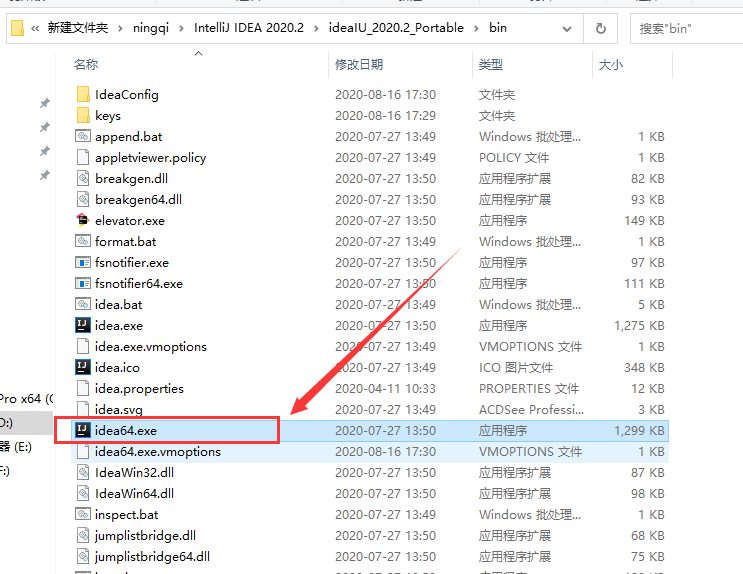The height and width of the screenshot is (574, 743).
Task: Click the 1,299 KB size cell
Action: (639, 430)
